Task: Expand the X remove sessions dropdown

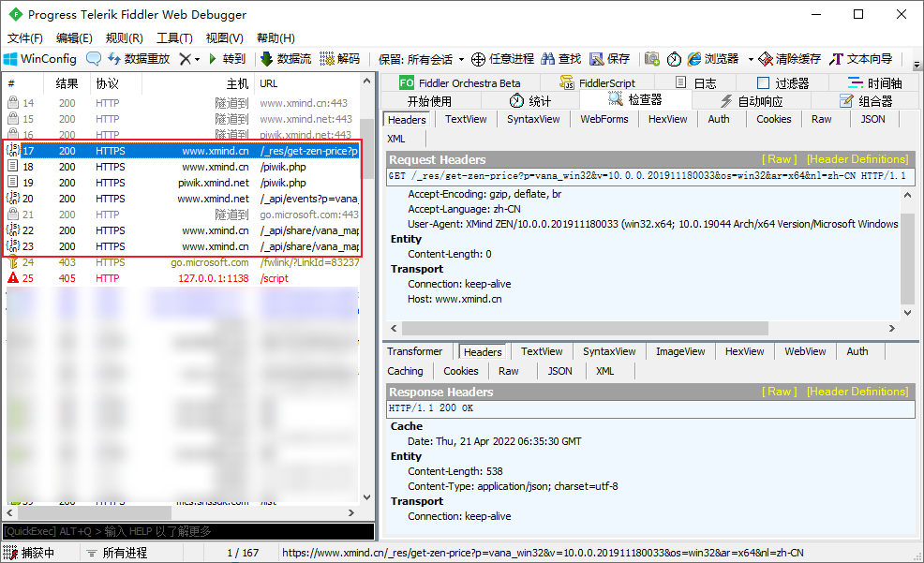Action: coord(189,58)
